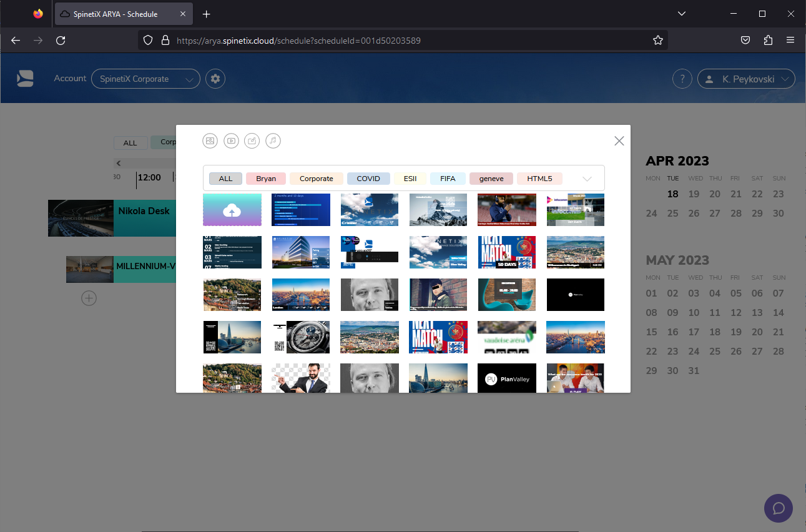
Task: Open the Firefox Pocket icon
Action: 745,40
